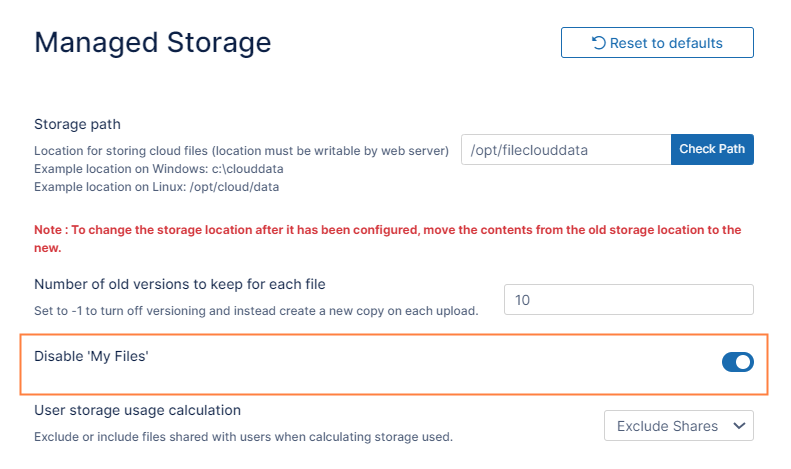
Task: Click the User storage usage calculation label
Action: click(137, 410)
